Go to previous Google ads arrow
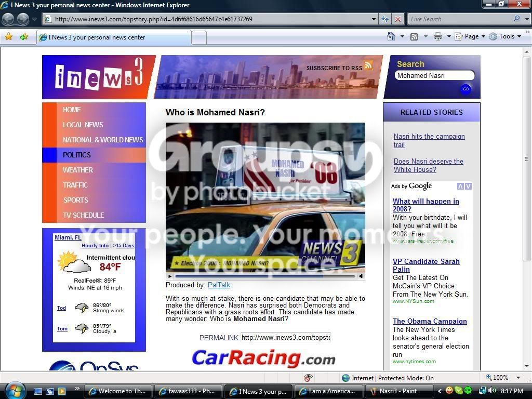Viewport: 532px width, 399px height. [x=460, y=187]
